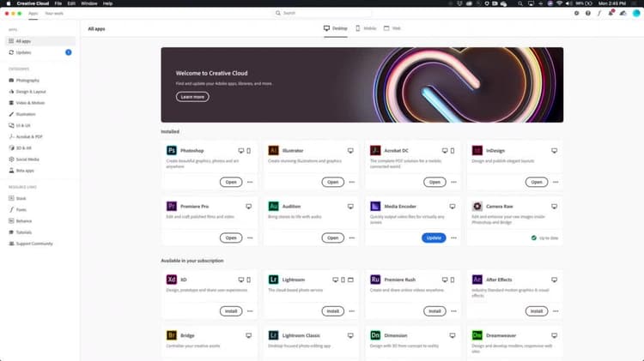Open the File menu in menu bar
The image size is (644, 361).
pos(58,3)
